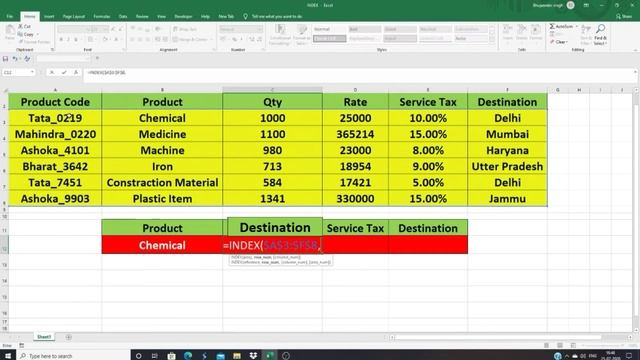Image resolution: width=640 pixels, height=360 pixels.
Task: Open Insert Function via fx icon
Action: tap(76, 72)
